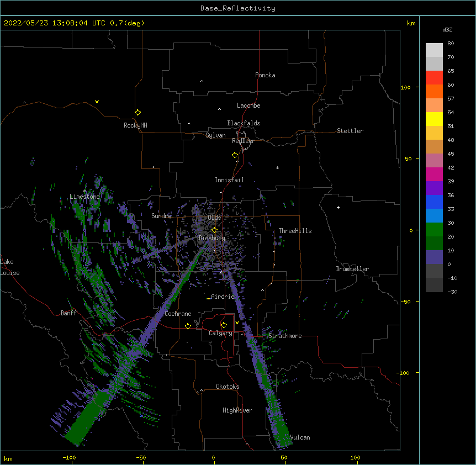The height and width of the screenshot is (465, 476).
Task: Pick the orange legend swatch between 60 and 57
Action: click(x=434, y=91)
